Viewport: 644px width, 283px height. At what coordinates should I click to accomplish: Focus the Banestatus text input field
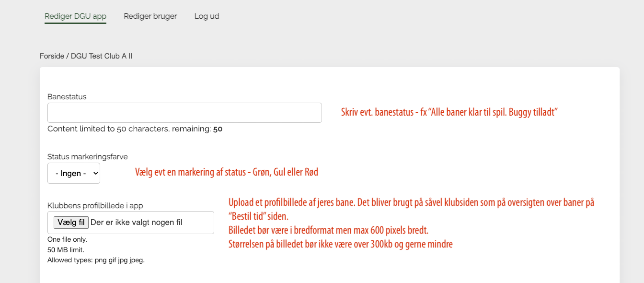point(185,113)
